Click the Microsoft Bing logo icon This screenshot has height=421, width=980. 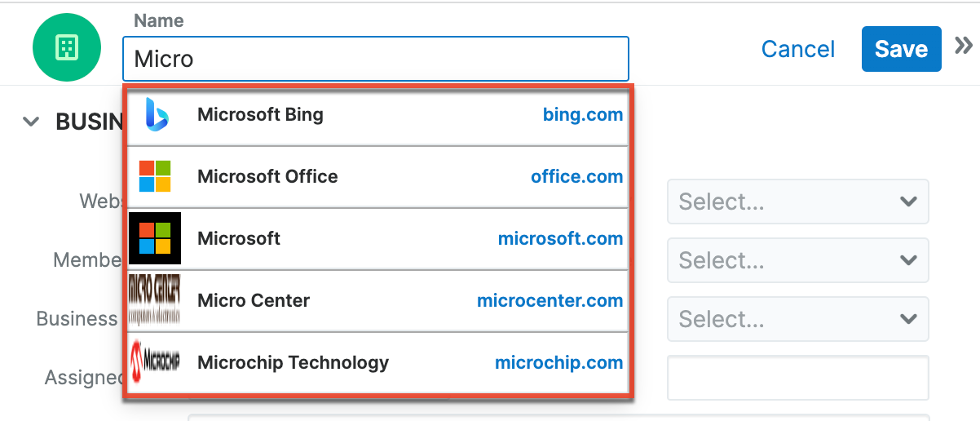pos(155,115)
